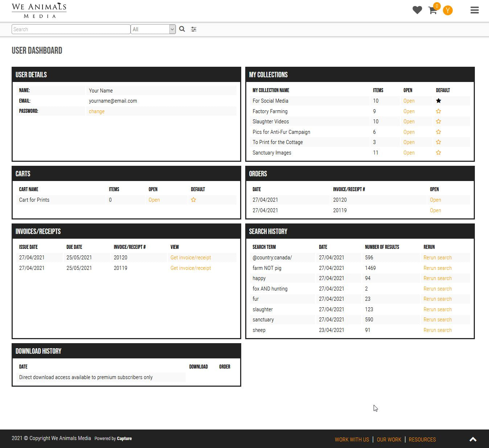Click the magnifier search icon

[182, 29]
